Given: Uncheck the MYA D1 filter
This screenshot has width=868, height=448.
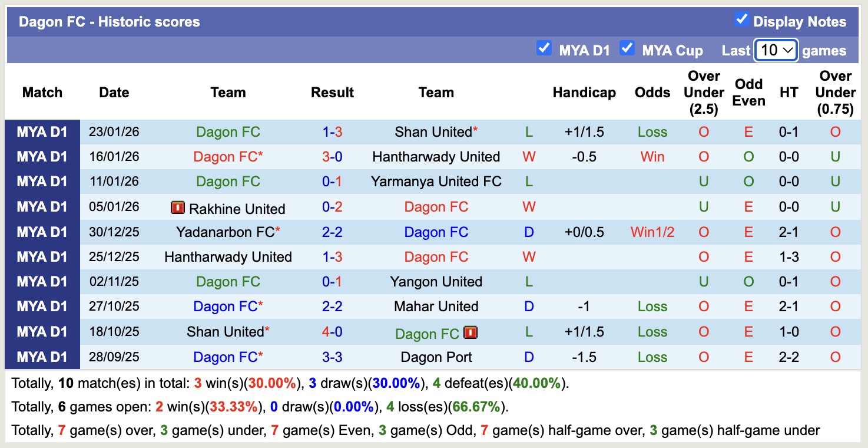Looking at the screenshot, I should (544, 50).
